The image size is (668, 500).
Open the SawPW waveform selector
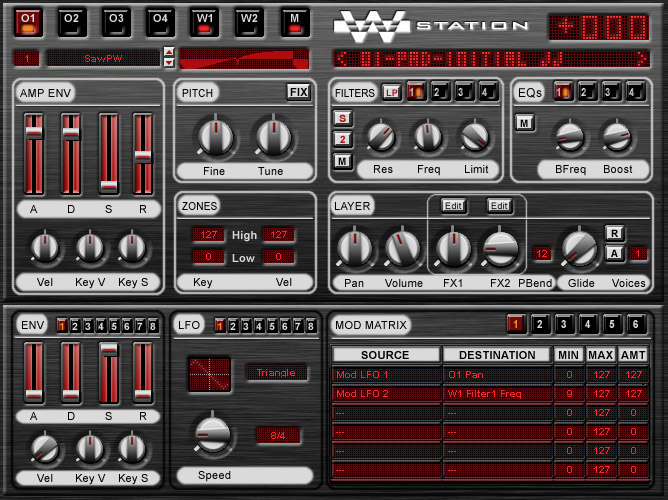click(103, 58)
